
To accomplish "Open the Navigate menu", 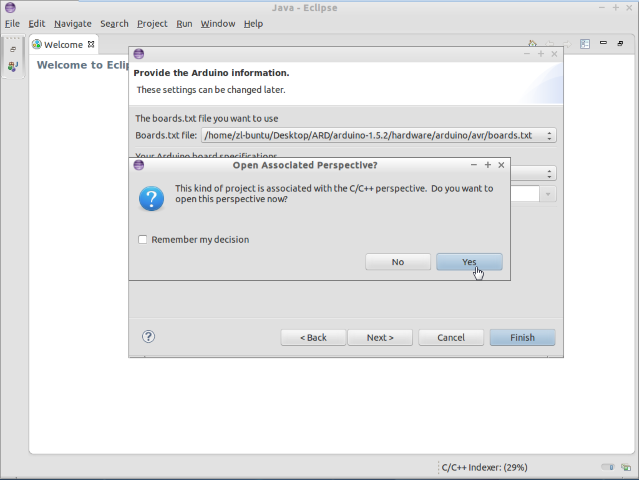I will 73,24.
